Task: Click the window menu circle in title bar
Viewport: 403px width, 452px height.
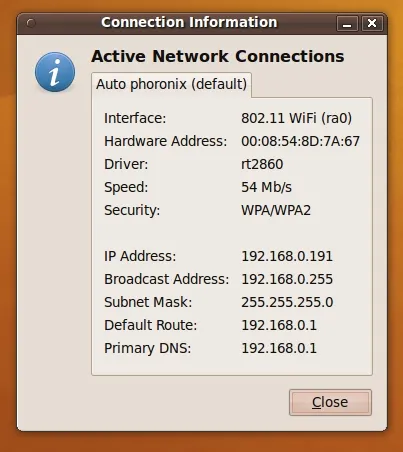Action: [x=31, y=23]
